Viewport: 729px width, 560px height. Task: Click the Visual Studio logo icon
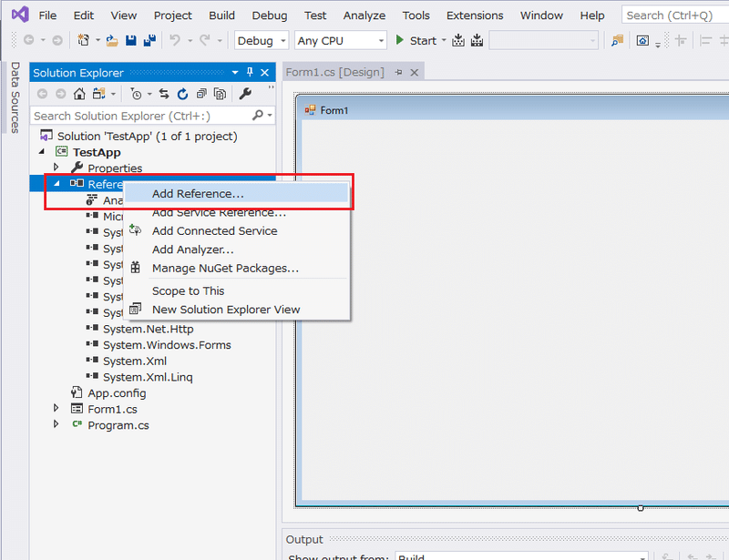click(20, 15)
